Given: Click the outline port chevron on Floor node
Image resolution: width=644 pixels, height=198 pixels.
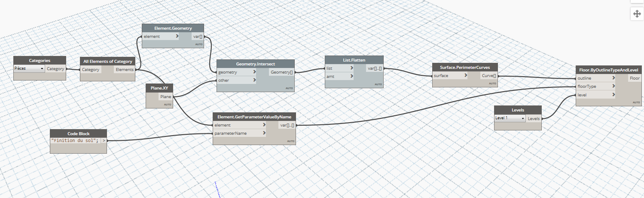Looking at the screenshot, I should point(613,78).
